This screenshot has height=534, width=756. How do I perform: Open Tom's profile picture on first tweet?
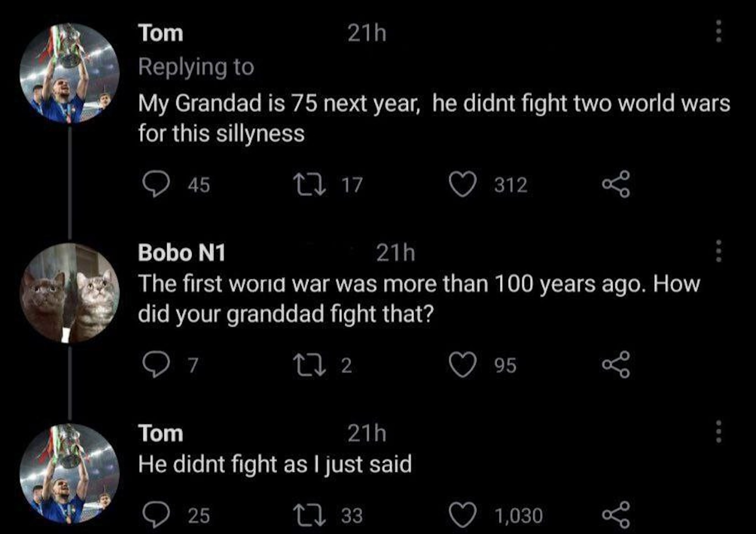click(70, 73)
